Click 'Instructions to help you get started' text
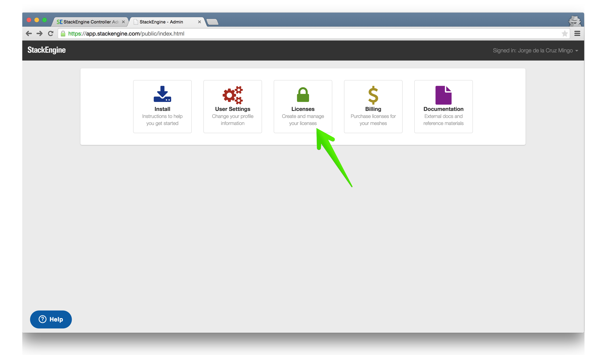 tap(162, 120)
